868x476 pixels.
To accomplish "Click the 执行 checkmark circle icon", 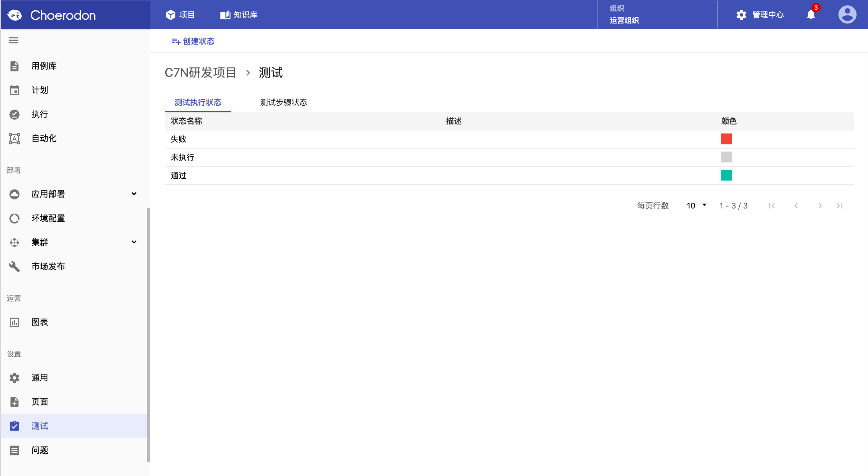I will click(14, 114).
